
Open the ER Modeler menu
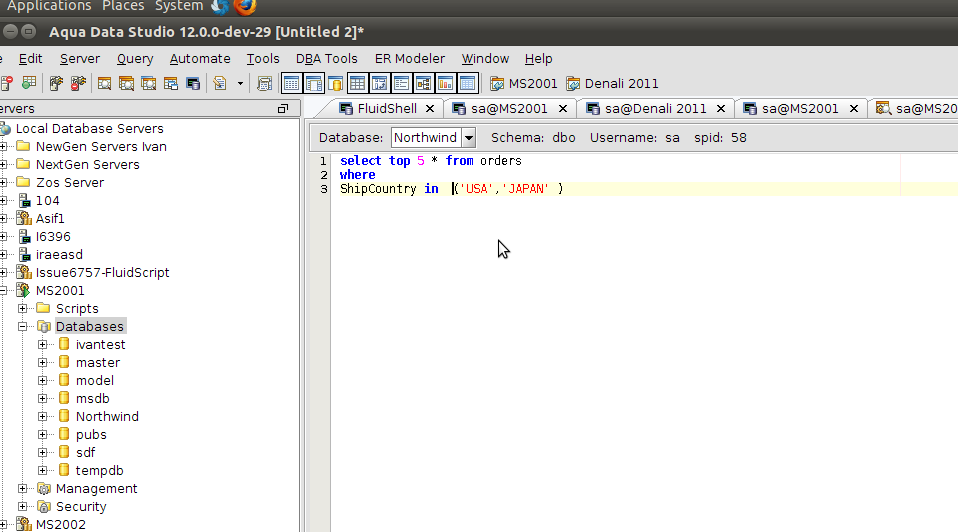pyautogui.click(x=409, y=59)
